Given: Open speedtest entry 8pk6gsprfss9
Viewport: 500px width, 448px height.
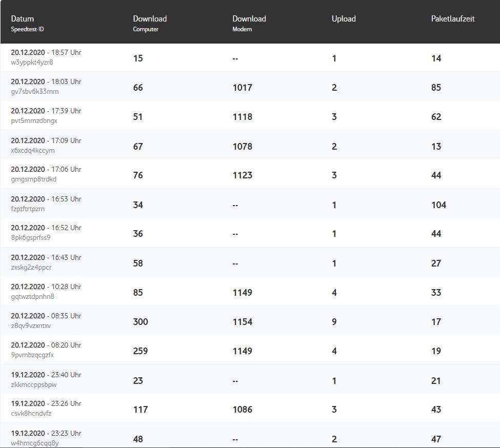Looking at the screenshot, I should pos(30,238).
